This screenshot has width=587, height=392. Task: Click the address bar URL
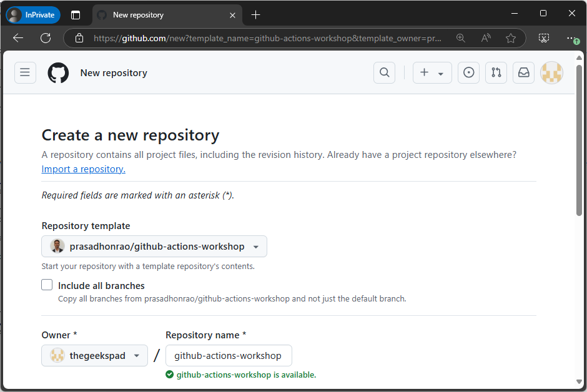click(x=267, y=38)
